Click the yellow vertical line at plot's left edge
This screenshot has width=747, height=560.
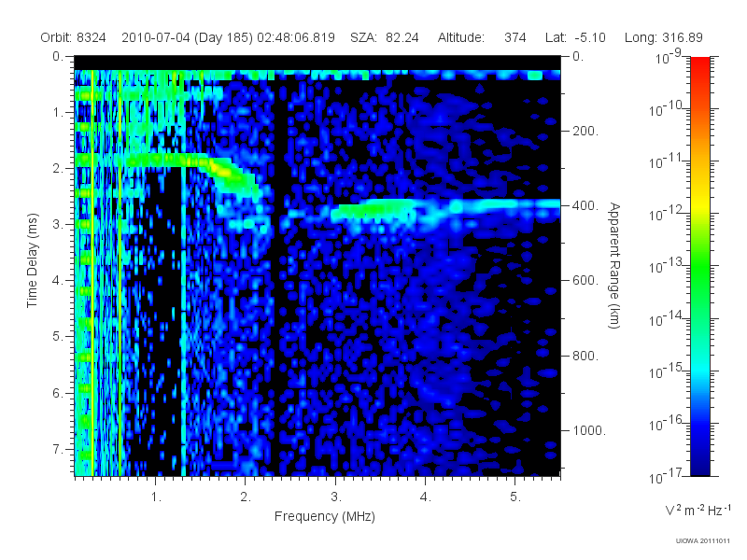92,273
